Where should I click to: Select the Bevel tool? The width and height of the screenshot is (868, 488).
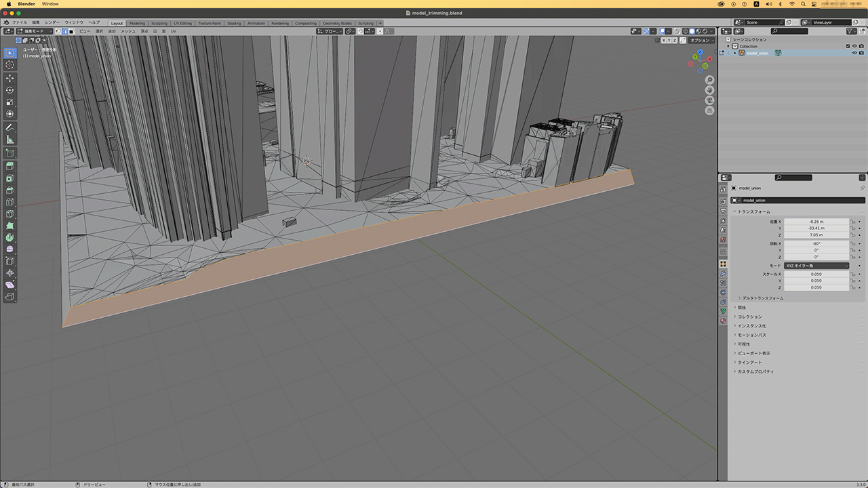click(10, 190)
